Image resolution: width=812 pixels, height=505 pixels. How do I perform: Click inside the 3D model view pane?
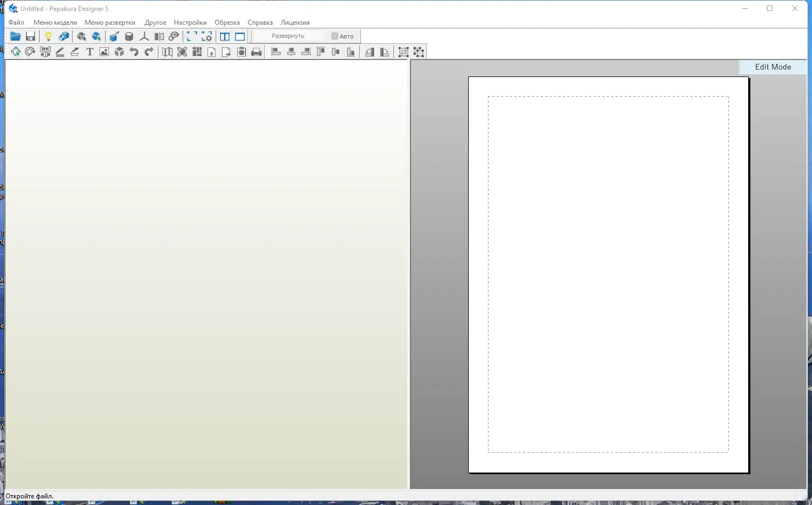pyautogui.click(x=207, y=275)
